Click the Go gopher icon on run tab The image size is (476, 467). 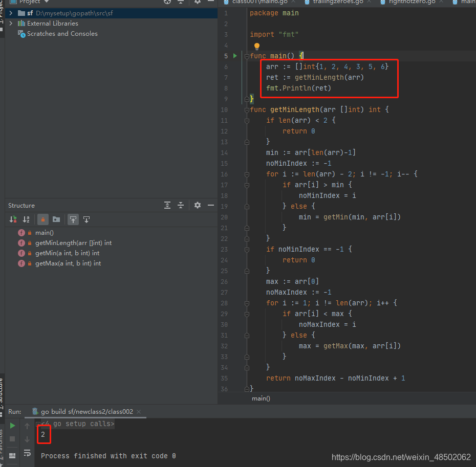tap(35, 411)
